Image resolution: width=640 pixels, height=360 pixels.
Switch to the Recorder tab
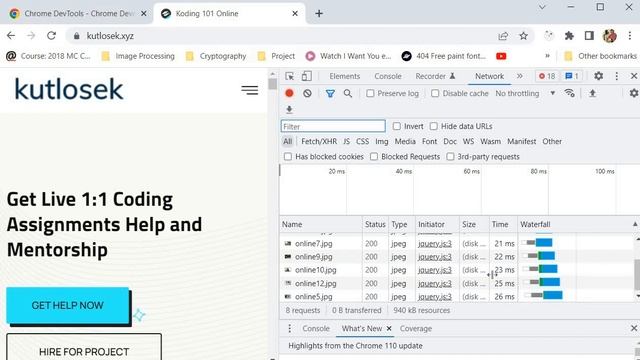click(435, 76)
